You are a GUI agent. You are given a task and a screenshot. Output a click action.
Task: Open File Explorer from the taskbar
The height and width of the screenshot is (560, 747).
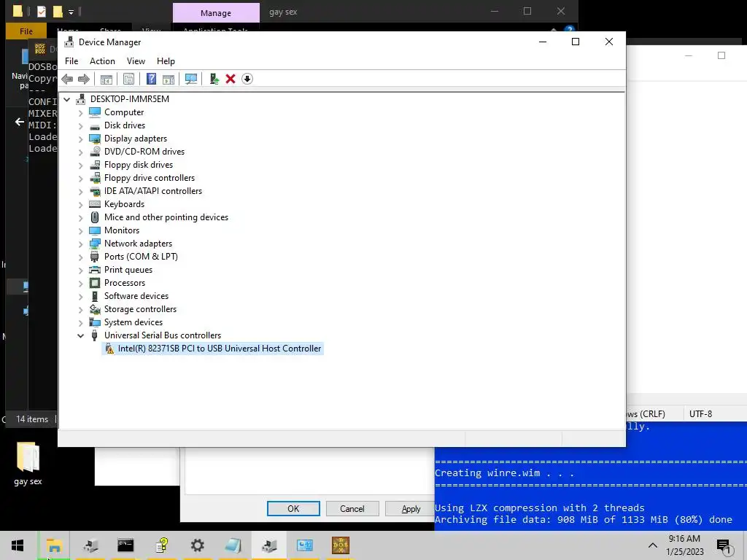tap(54, 545)
